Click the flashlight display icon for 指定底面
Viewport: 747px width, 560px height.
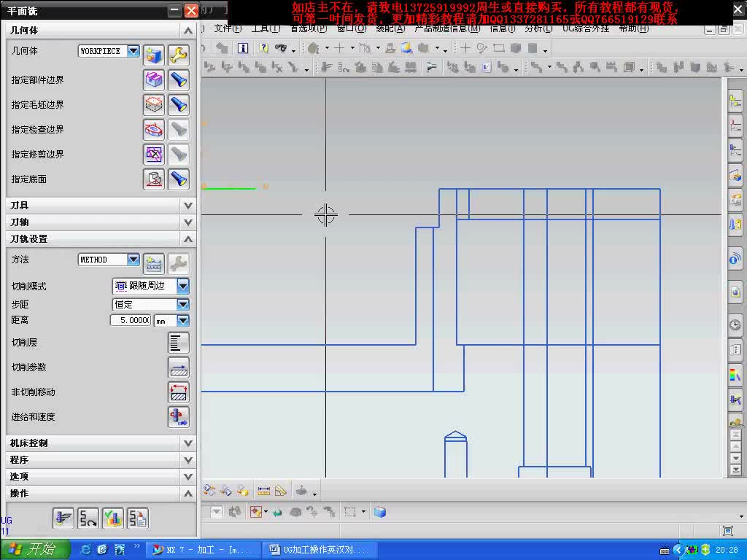click(x=179, y=179)
